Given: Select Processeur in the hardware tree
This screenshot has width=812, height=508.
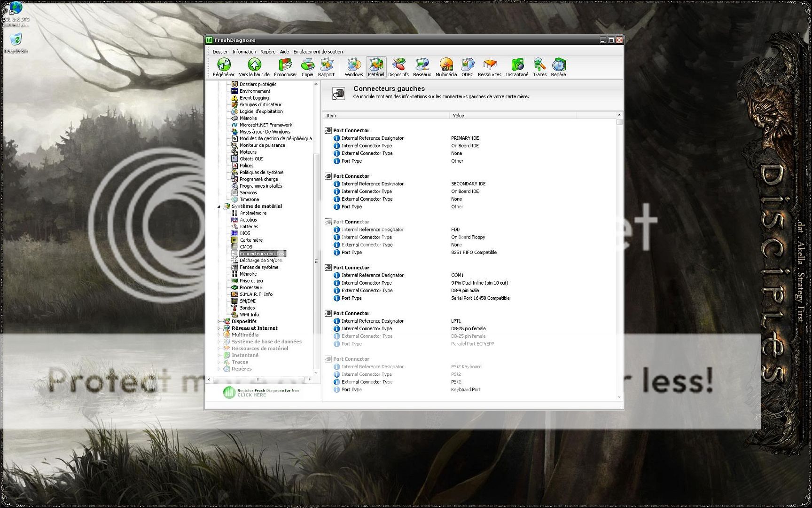Looking at the screenshot, I should pyautogui.click(x=251, y=287).
